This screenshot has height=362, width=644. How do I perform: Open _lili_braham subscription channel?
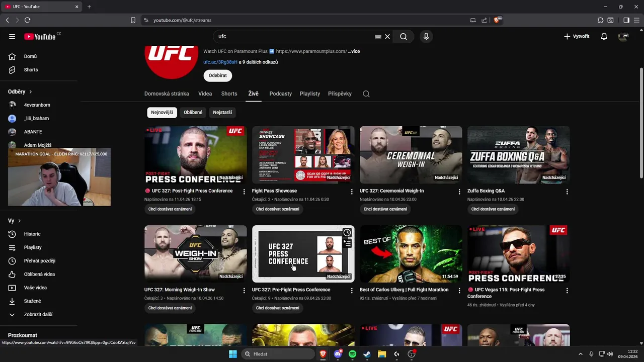pos(36,119)
